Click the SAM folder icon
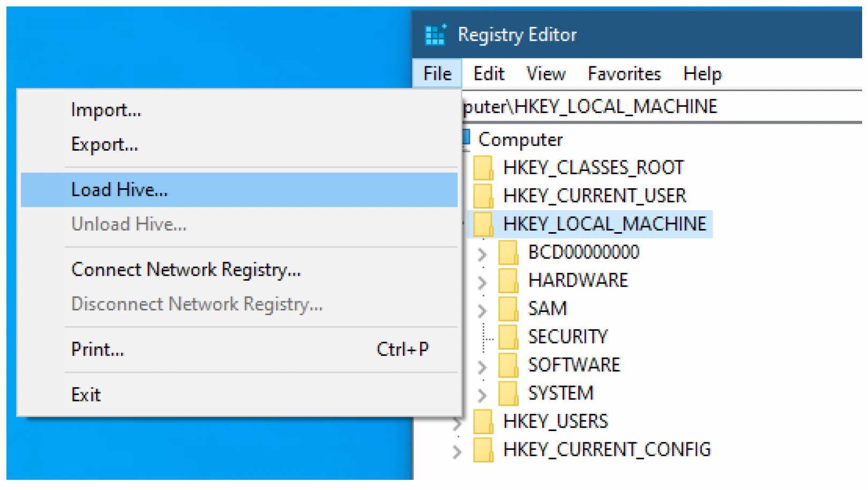 point(508,309)
